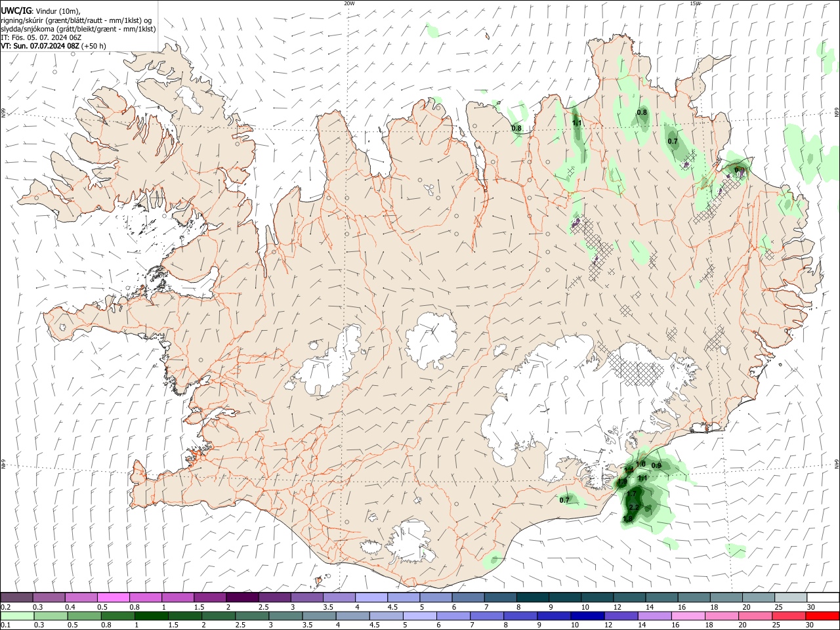
Task: Click the 1.7 precipitation value on map
Action: pyautogui.click(x=631, y=493)
